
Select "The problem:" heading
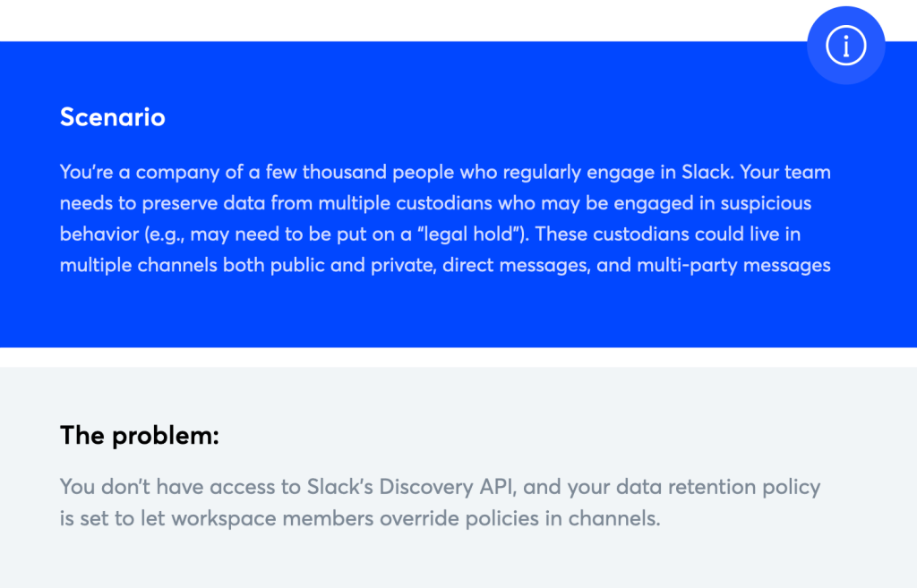(139, 436)
